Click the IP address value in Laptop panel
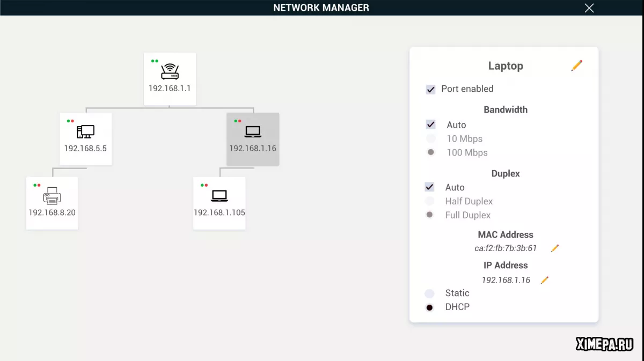 coord(506,280)
